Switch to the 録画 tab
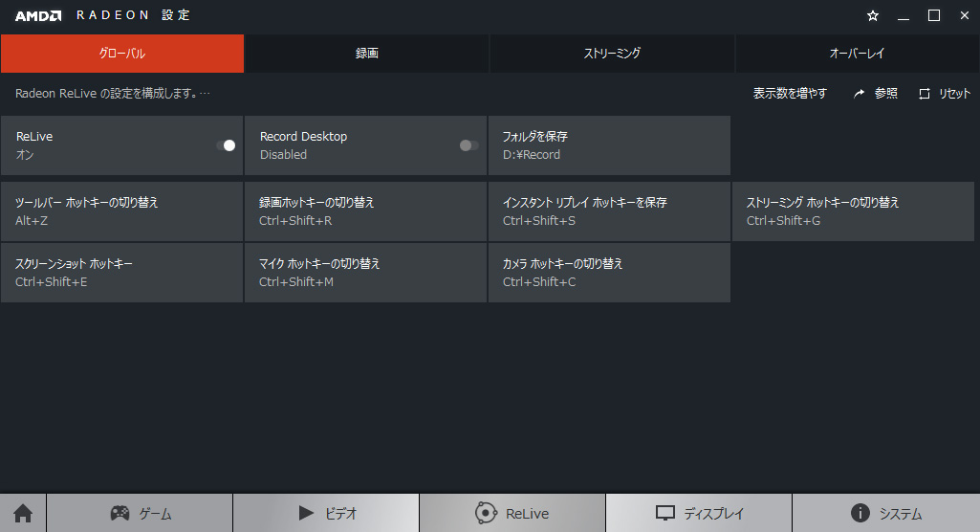980x532 pixels. pos(367,54)
